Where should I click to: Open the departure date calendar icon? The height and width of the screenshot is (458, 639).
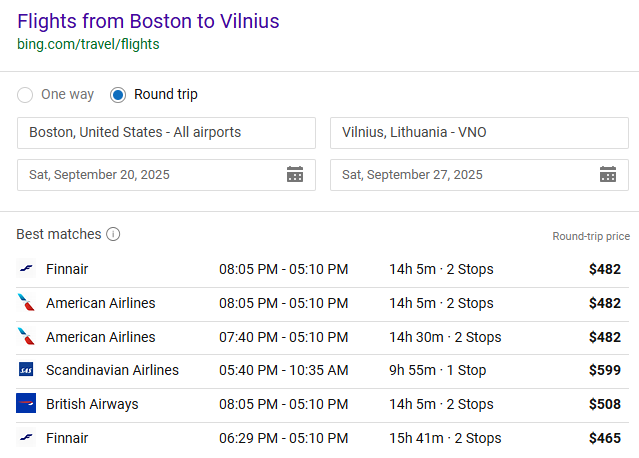tap(295, 174)
